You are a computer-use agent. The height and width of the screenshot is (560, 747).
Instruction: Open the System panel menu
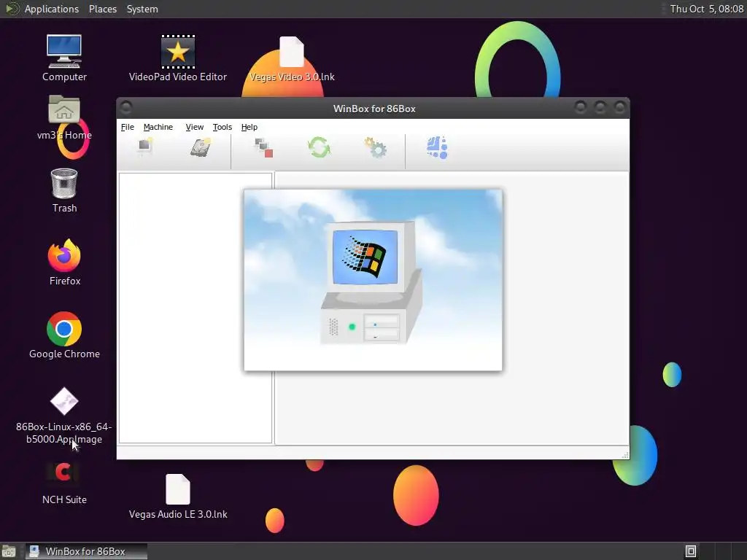(x=142, y=9)
